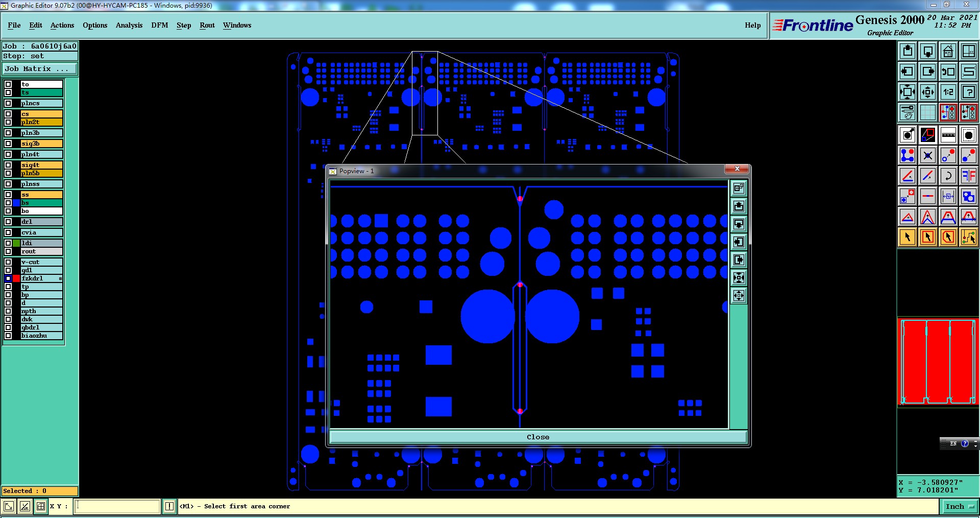
Task: Open the Edit menu
Action: (x=36, y=25)
